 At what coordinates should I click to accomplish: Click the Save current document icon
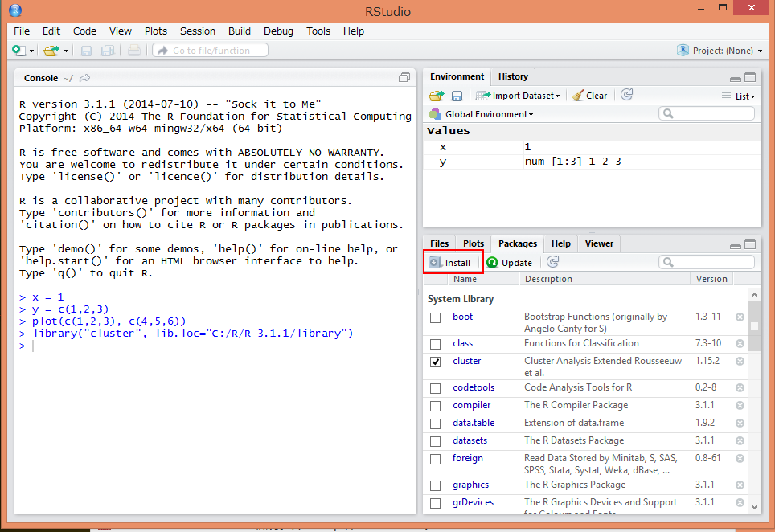coord(87,51)
